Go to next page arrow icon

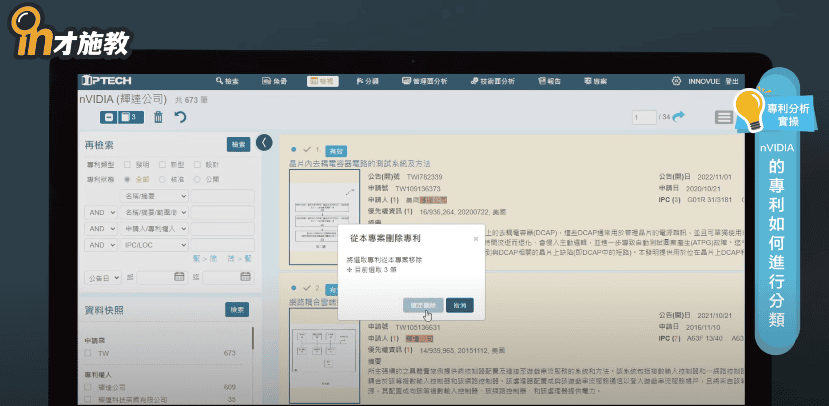[680, 117]
